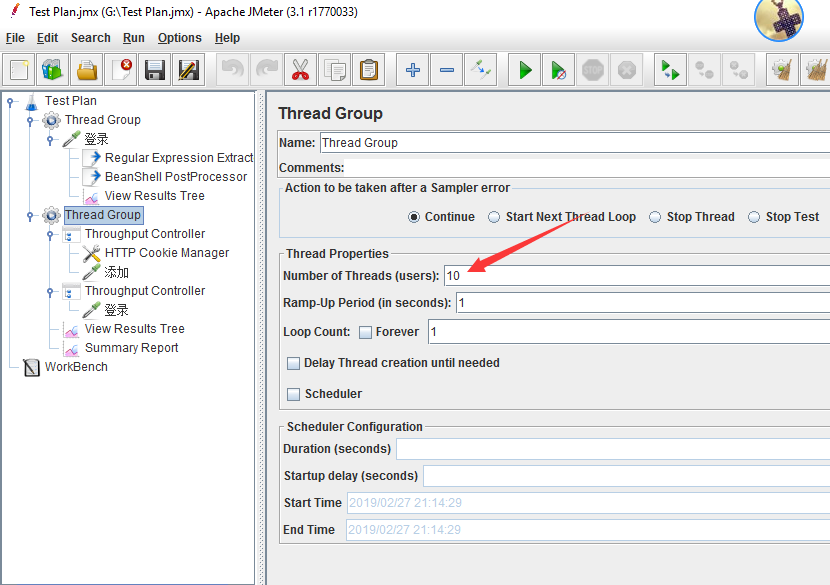Click the Close test plan icon
The width and height of the screenshot is (830, 585).
pos(121,70)
